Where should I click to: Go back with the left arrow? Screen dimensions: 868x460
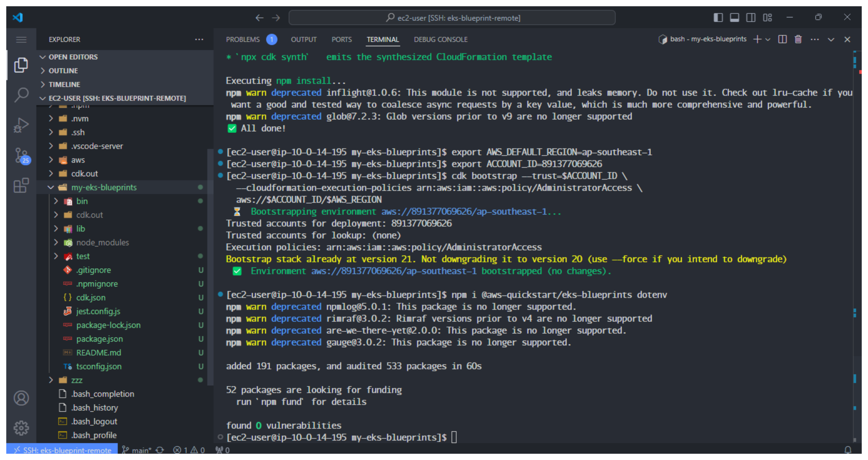click(x=259, y=18)
